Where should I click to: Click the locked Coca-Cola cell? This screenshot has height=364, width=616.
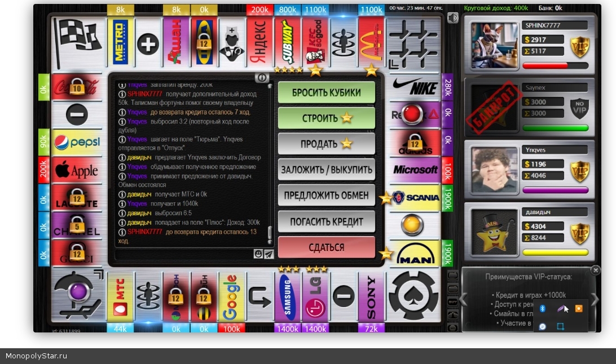click(x=77, y=87)
